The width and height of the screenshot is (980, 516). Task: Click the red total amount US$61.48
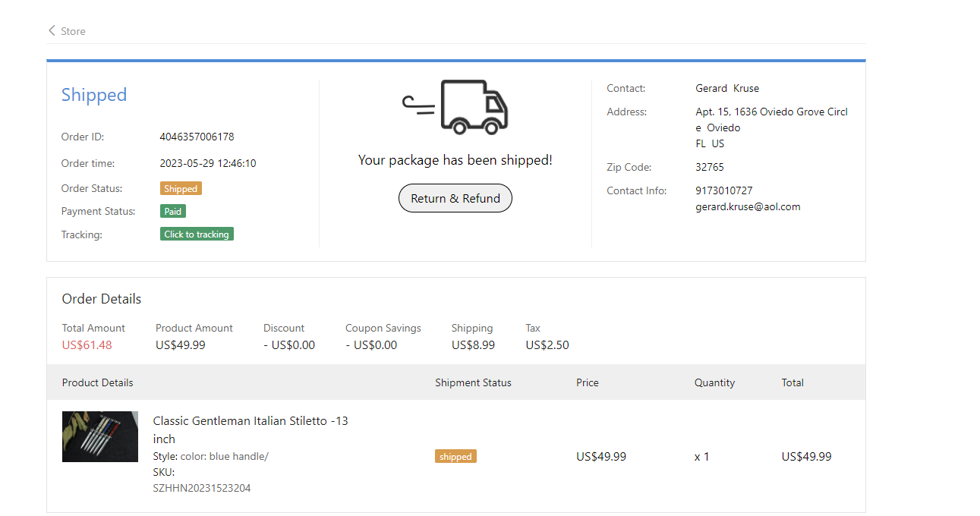(87, 345)
